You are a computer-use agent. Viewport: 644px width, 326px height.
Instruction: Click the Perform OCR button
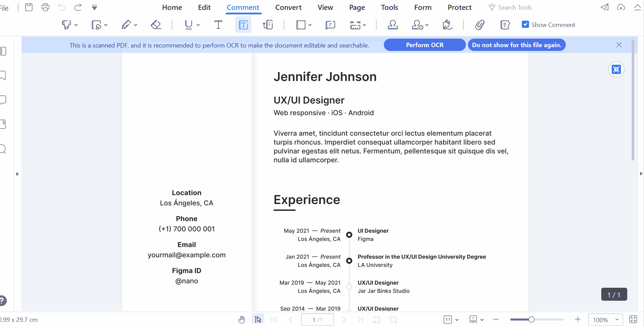tap(424, 45)
